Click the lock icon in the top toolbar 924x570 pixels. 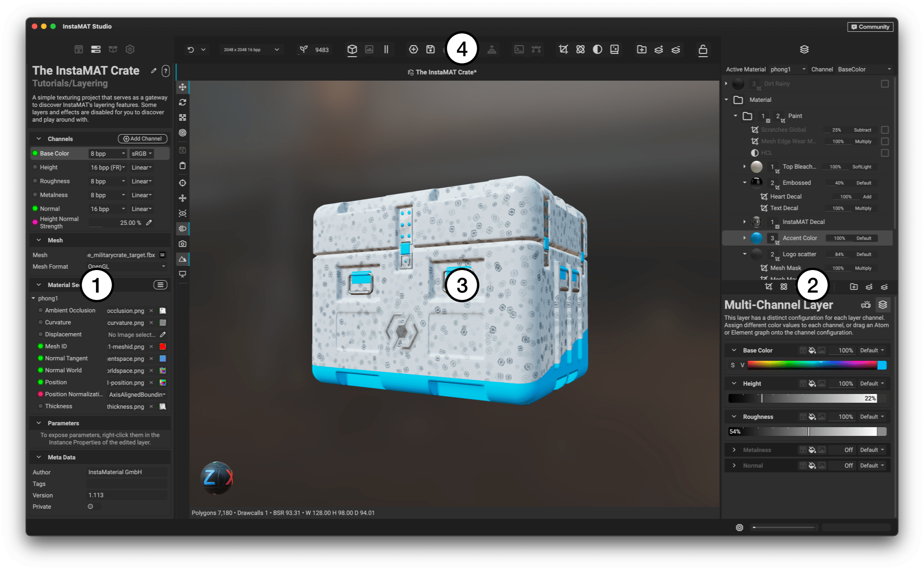pos(703,49)
